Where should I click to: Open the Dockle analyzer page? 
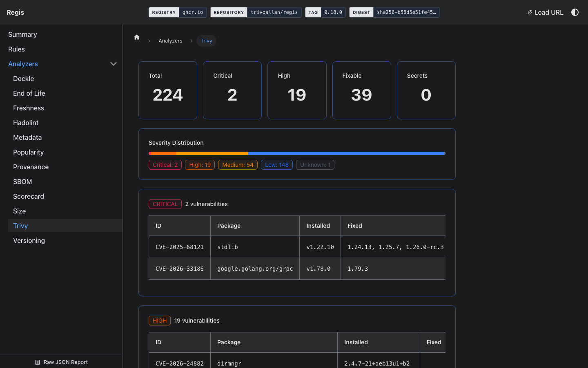point(23,79)
